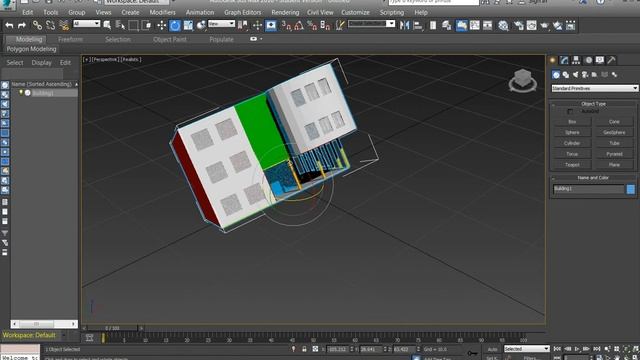The image size is (640, 360).
Task: Open the Rendering menu
Action: click(285, 13)
